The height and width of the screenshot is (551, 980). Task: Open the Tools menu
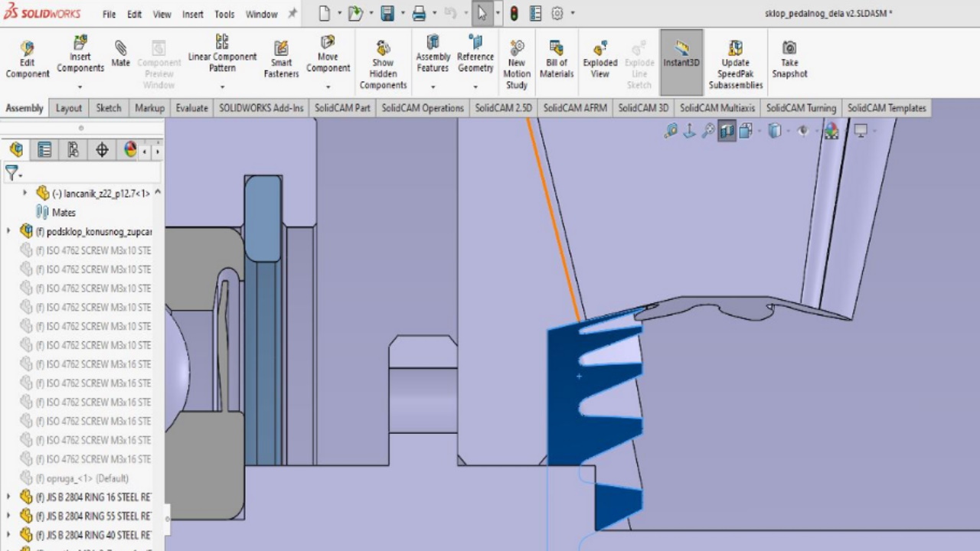click(x=224, y=15)
